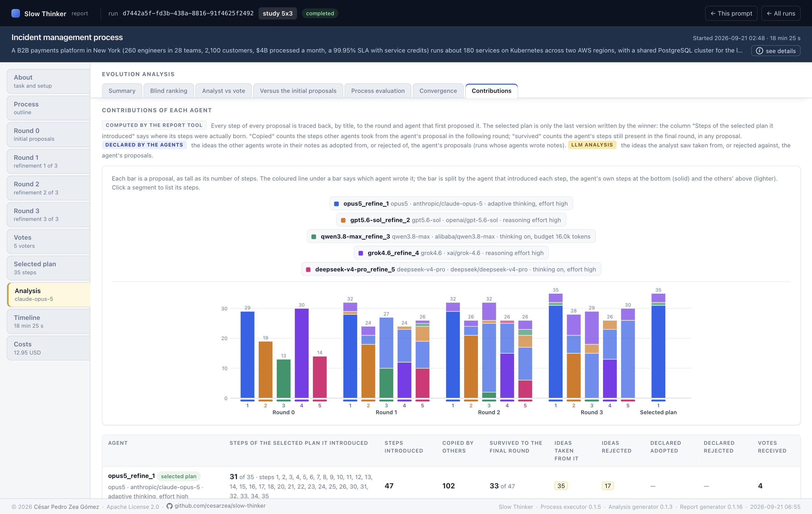Viewport: 812px width, 514px height.
Task: Open the Convergence tab
Action: (x=438, y=91)
